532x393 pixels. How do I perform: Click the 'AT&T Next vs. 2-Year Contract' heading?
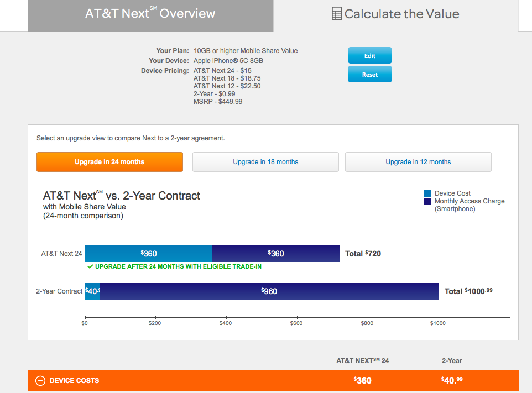click(122, 196)
